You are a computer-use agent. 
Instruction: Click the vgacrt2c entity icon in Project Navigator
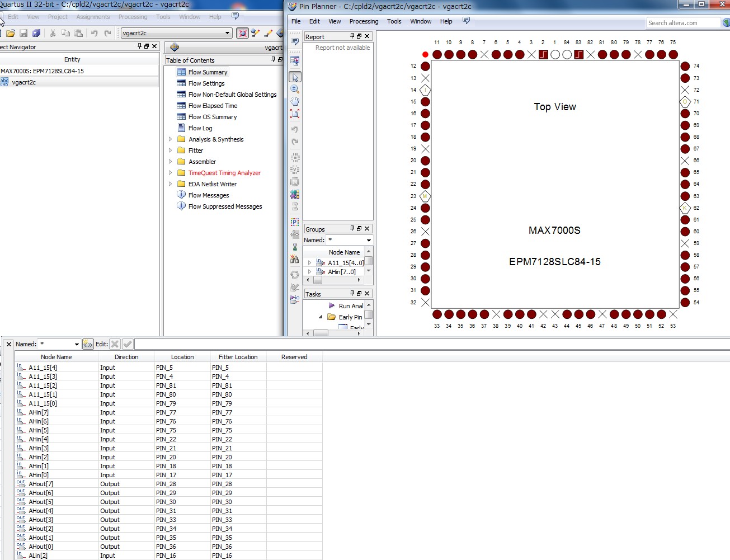pyautogui.click(x=4, y=82)
